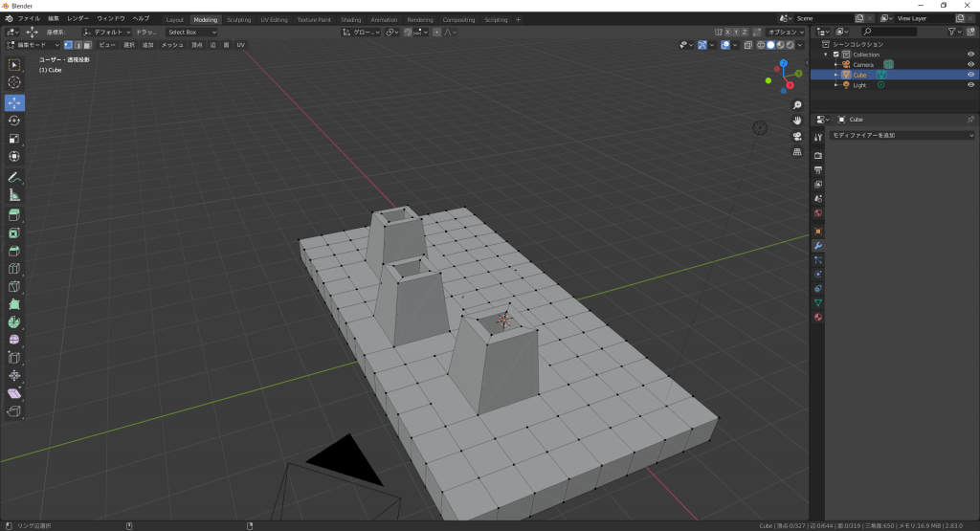
Task: Select the Loop Cut tool
Action: coord(13,269)
